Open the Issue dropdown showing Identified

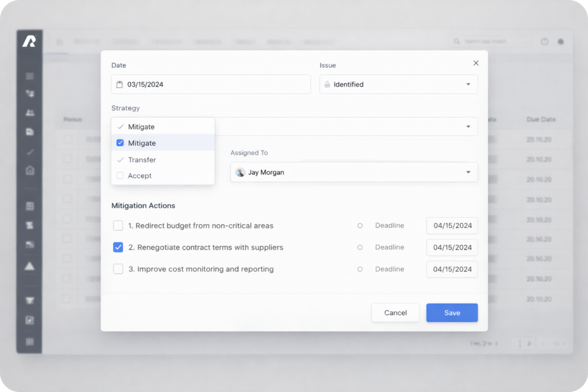tap(399, 84)
